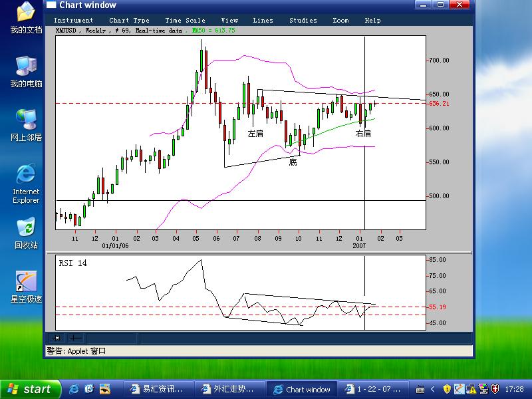Image resolution: width=532 pixels, height=399 pixels.
Task: Open the Instrument menu
Action: click(73, 21)
